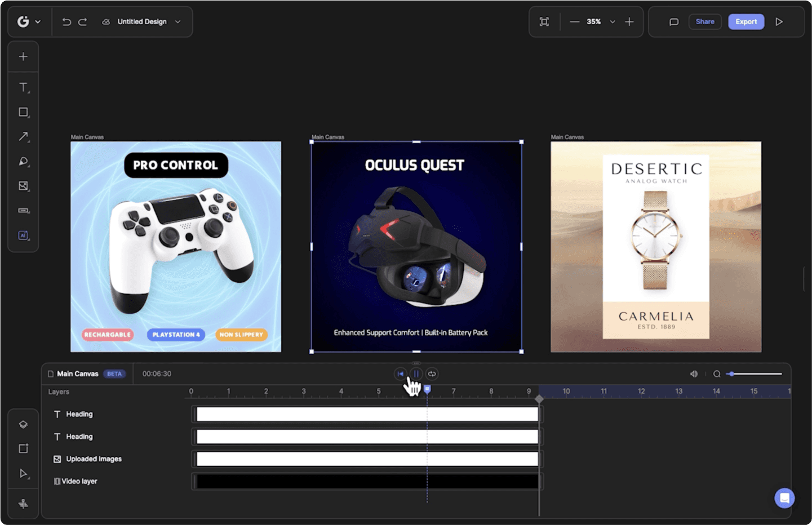Click the redo arrow

click(82, 21)
